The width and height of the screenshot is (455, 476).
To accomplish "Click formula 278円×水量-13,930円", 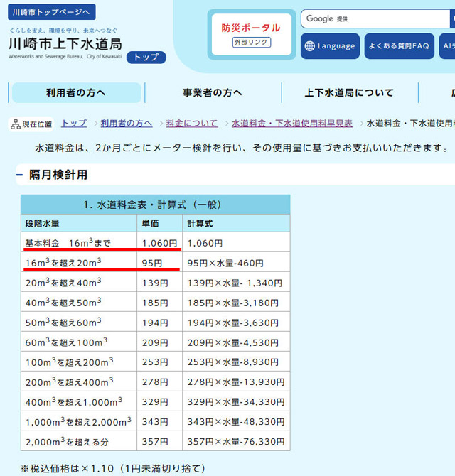I will 236,382.
